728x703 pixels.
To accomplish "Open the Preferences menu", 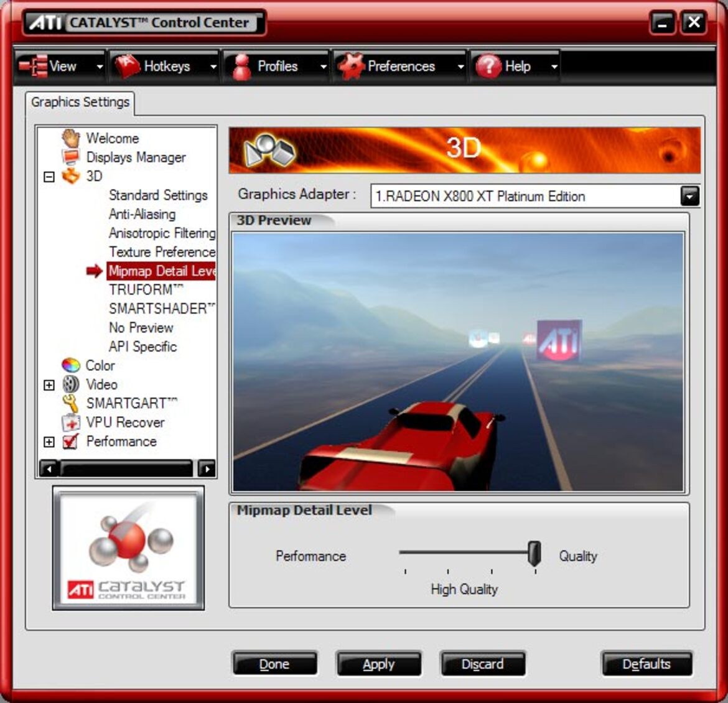I will (x=400, y=67).
